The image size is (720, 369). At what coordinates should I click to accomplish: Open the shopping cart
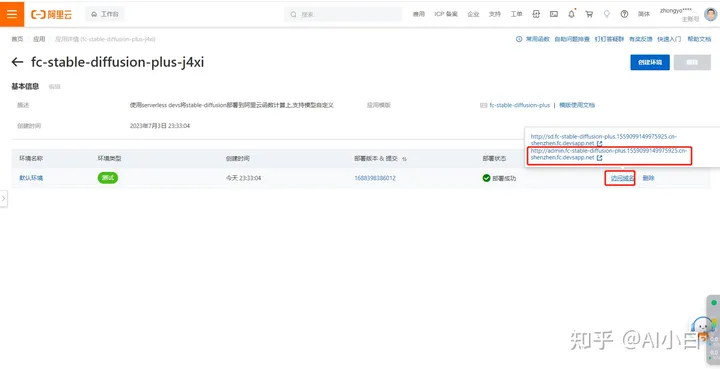click(589, 14)
